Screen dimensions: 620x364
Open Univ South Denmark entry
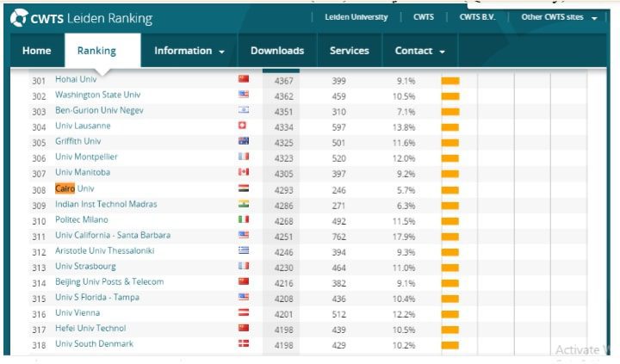(x=94, y=344)
